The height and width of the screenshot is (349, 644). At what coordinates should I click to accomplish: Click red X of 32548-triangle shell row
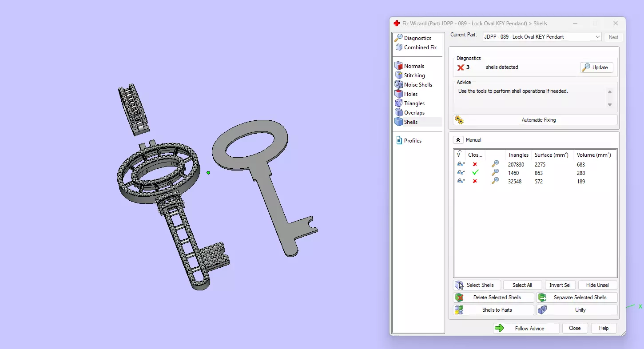[475, 181]
